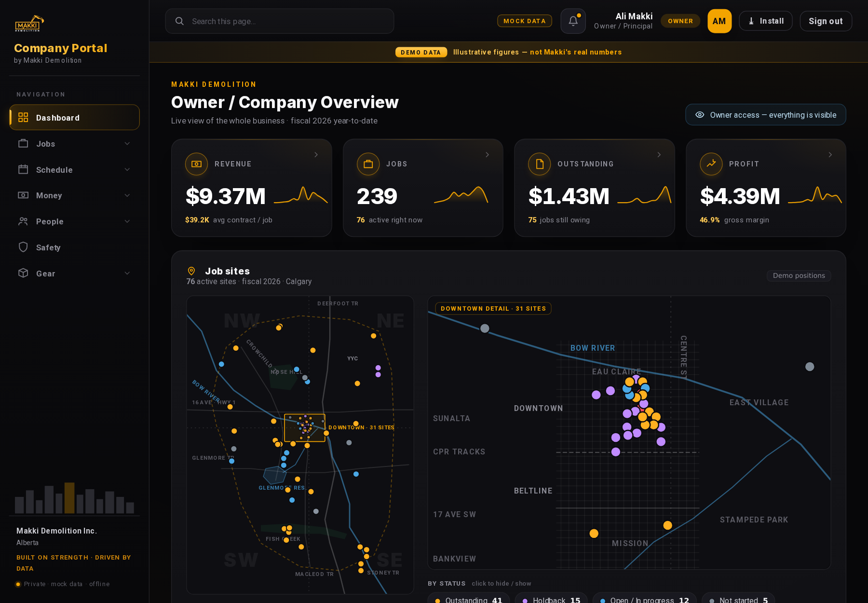Screen dimensions: 868x603
Task: Open the Safety navigation item
Action: 74,247
